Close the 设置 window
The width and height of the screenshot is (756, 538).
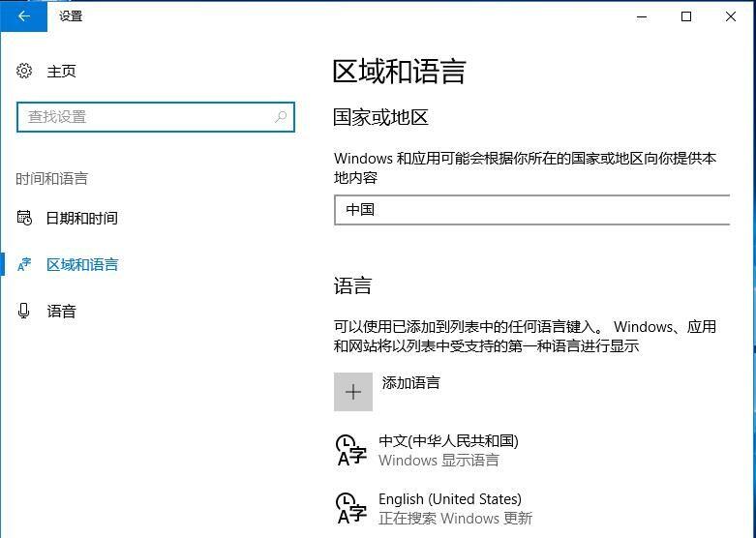pyautogui.click(x=731, y=16)
